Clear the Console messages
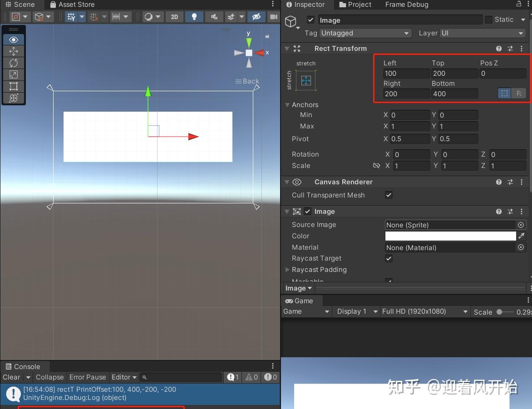Screen dimensions: 532x409 click(x=11, y=377)
